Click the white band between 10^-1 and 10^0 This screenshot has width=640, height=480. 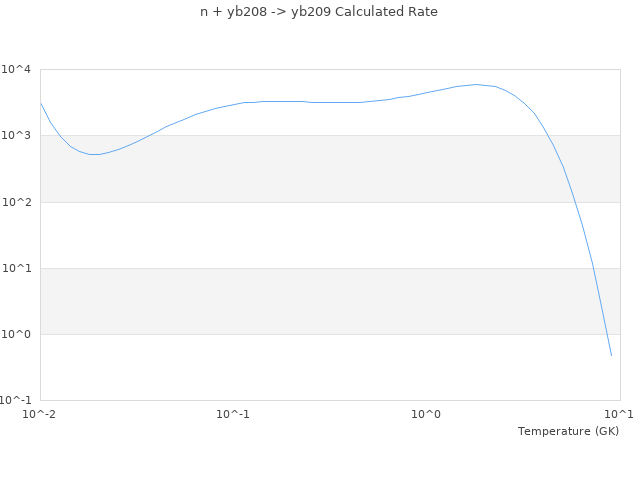click(x=300, y=367)
